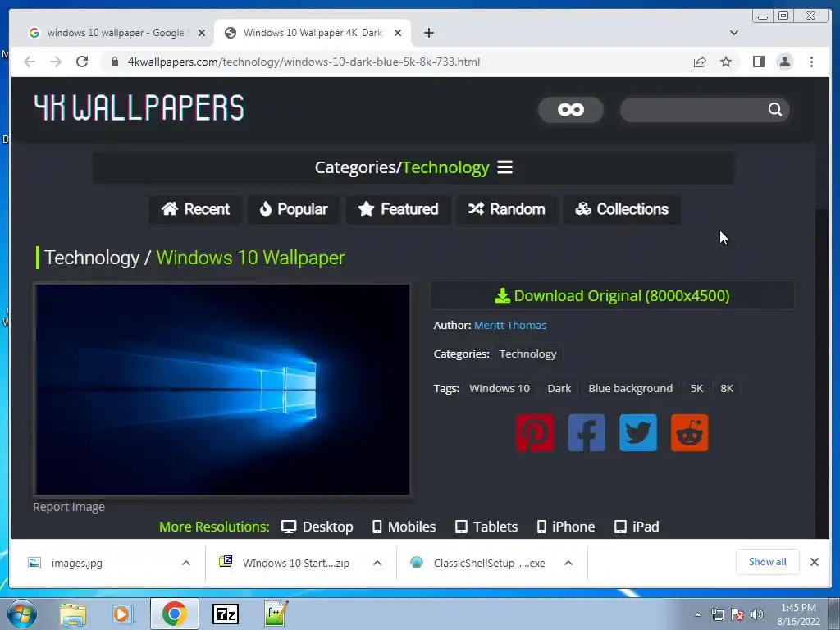Click the Report Image link
This screenshot has width=840, height=630.
69,507
